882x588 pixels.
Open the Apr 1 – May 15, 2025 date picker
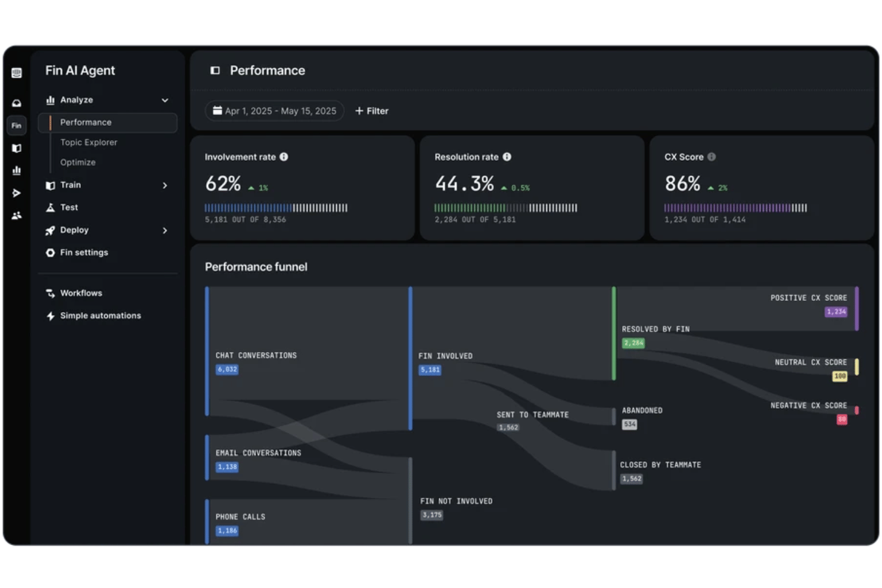[275, 111]
